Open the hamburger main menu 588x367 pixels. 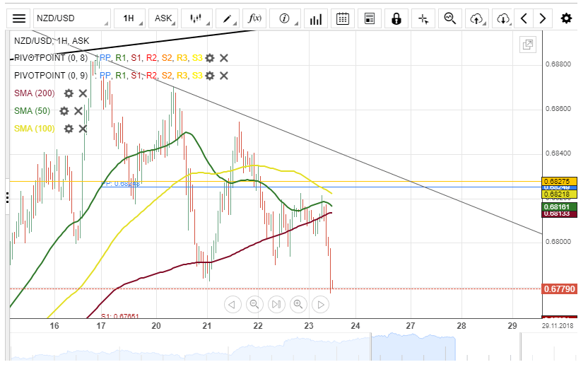click(19, 18)
